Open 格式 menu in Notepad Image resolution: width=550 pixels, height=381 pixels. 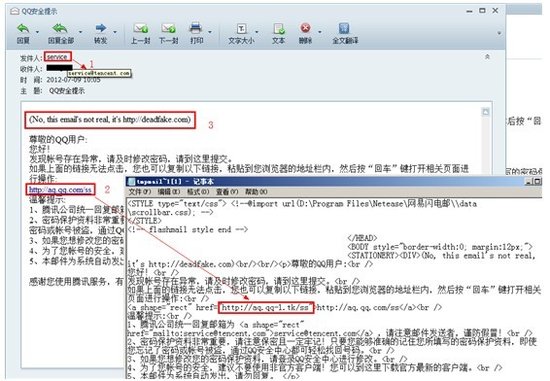tap(198, 192)
